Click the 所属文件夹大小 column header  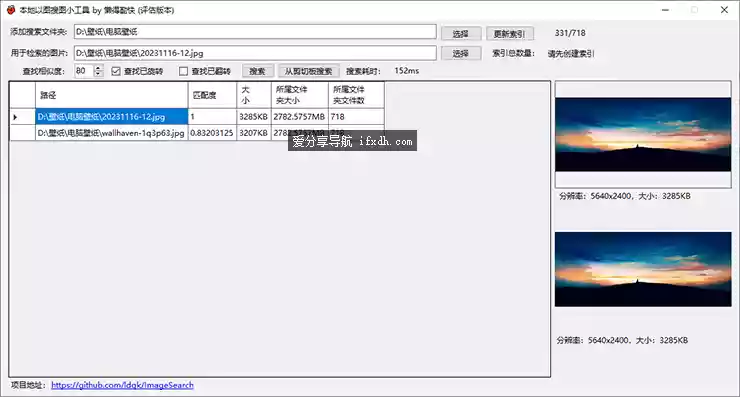[300, 95]
